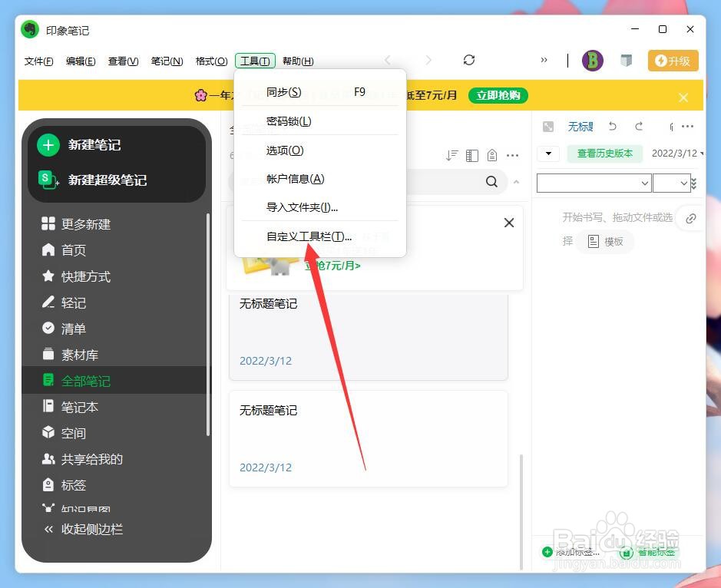
Task: Open 轻记 in sidebar
Action: tap(64, 302)
